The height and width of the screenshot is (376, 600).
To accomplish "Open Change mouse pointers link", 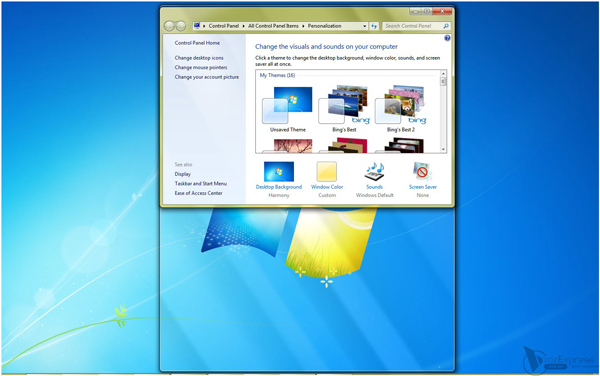I will (201, 67).
